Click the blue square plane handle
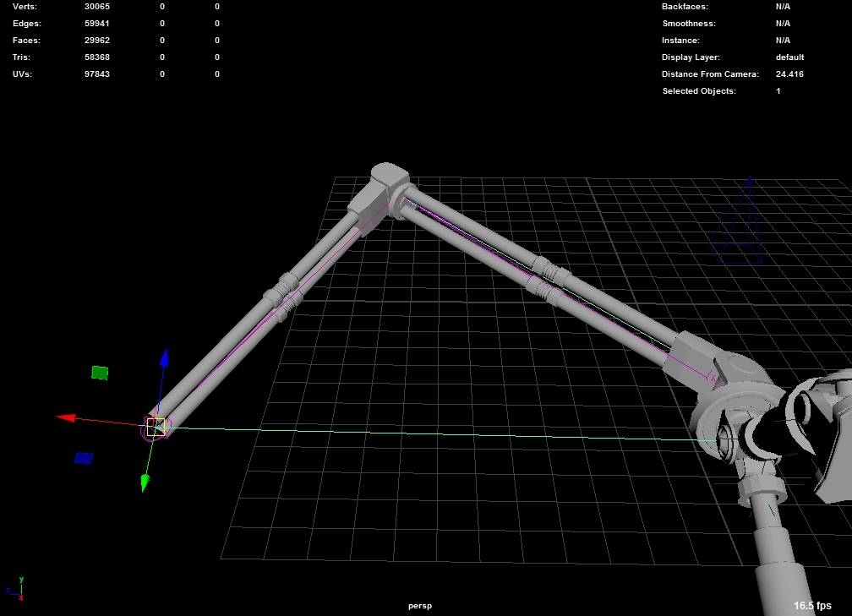This screenshot has width=852, height=616. pos(83,458)
